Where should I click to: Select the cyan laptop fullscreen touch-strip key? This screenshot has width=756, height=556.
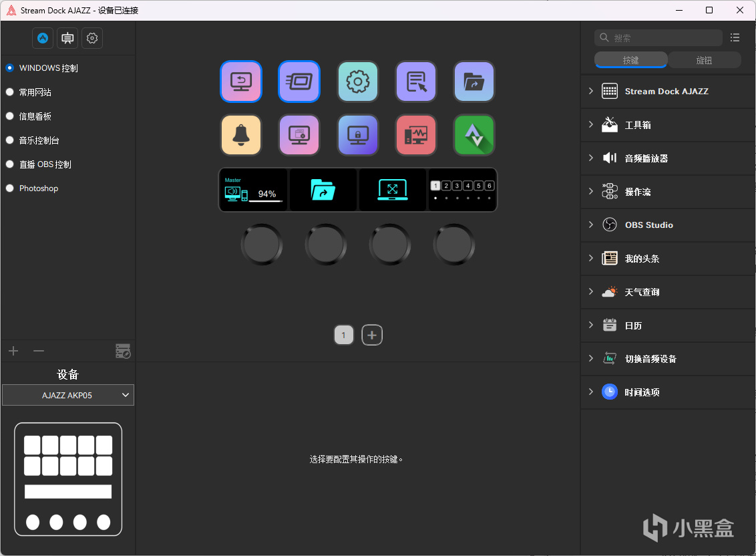point(393,190)
